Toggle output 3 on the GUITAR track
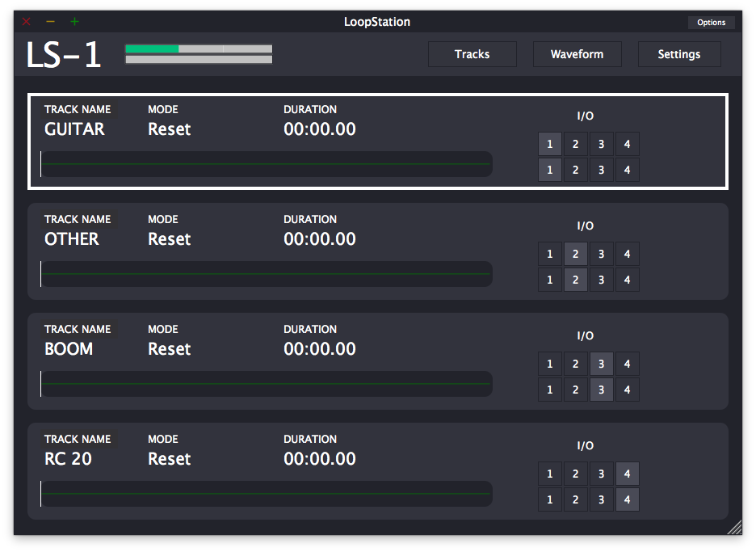Screen dimensions: 756x552 (601, 170)
